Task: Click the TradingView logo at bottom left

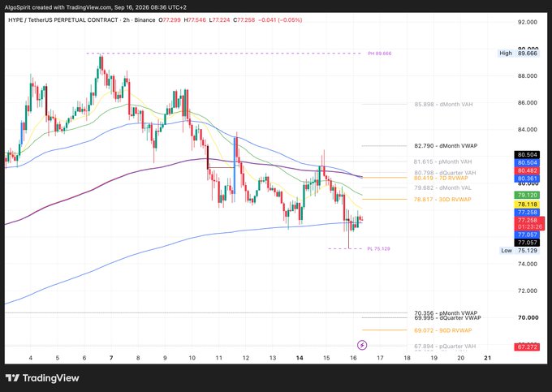Action: tap(42, 378)
